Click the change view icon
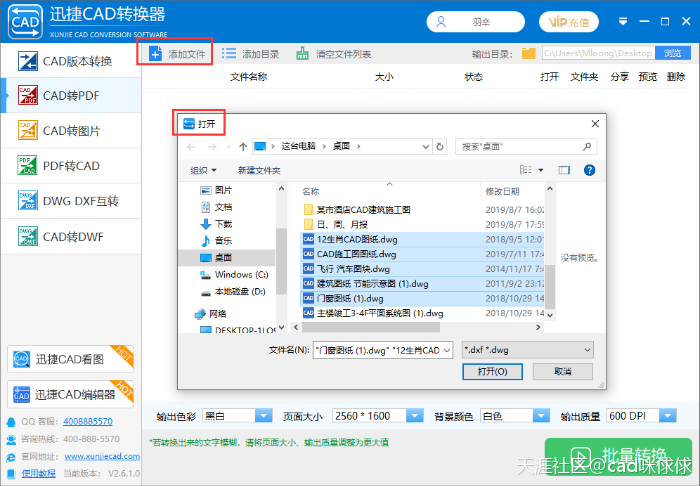This screenshot has width=700, height=486. pos(525,170)
